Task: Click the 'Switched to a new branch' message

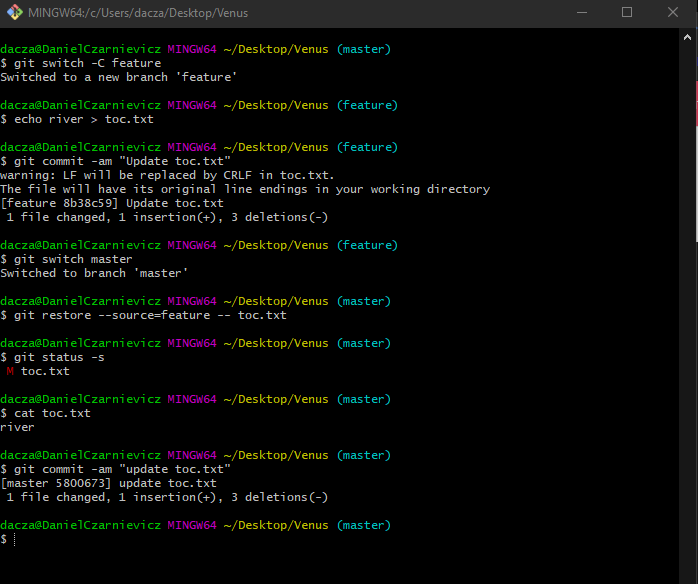Action: [x=118, y=77]
